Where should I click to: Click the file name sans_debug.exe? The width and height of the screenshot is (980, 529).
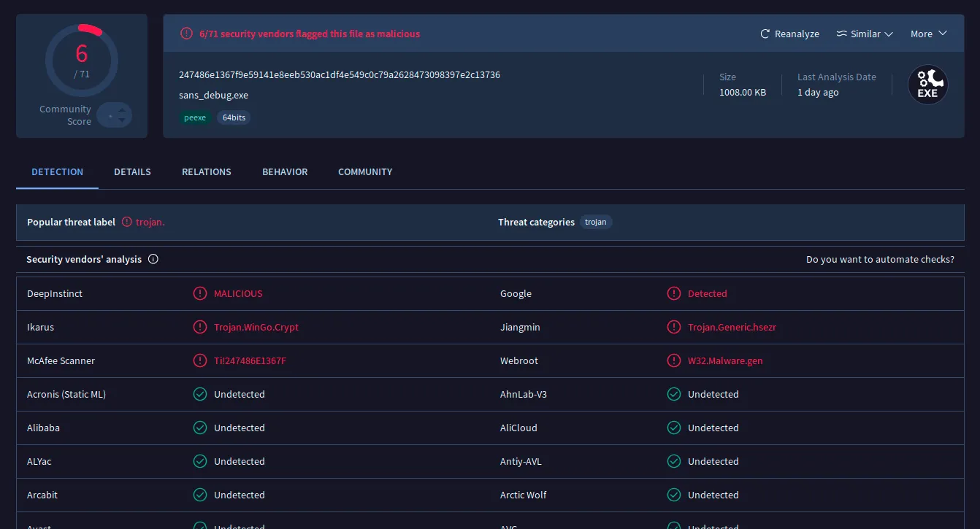214,96
